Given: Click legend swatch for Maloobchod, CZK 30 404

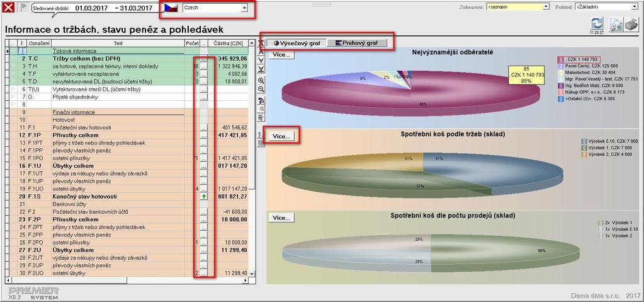Looking at the screenshot, I should tap(560, 73).
